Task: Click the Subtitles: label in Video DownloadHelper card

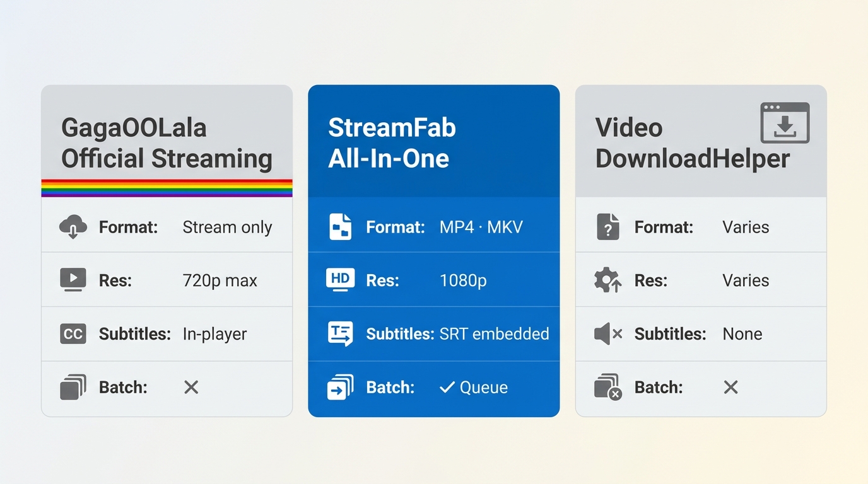Action: tap(671, 333)
